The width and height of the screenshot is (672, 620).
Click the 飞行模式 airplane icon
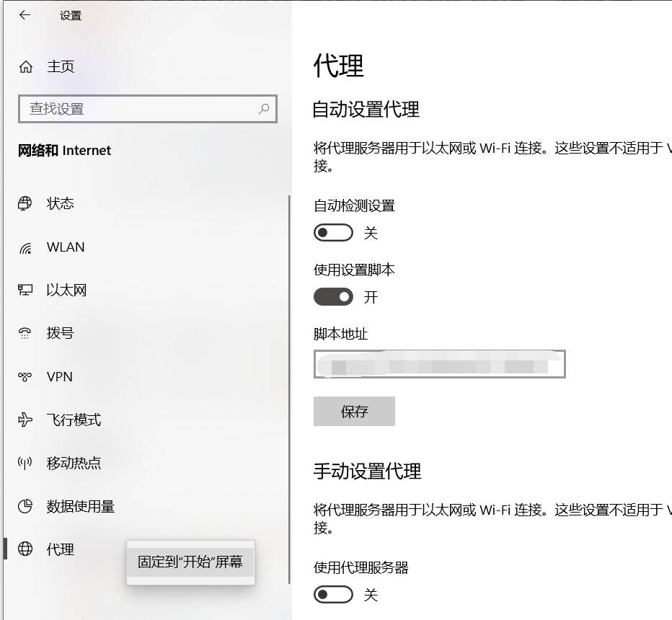[25, 420]
